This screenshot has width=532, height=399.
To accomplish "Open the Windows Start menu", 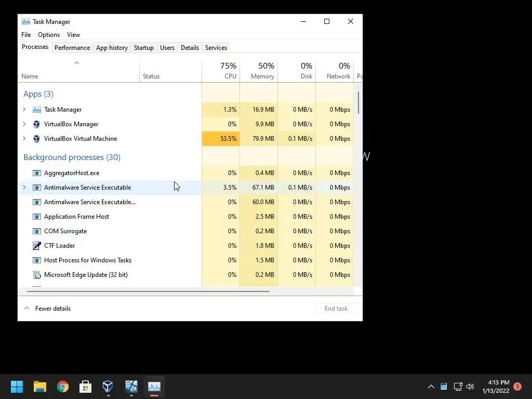I will [x=17, y=386].
